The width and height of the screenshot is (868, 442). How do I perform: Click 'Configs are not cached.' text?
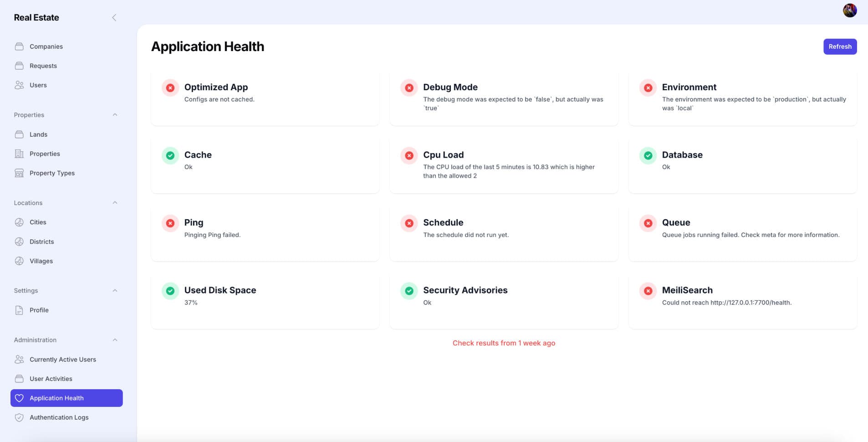point(220,99)
